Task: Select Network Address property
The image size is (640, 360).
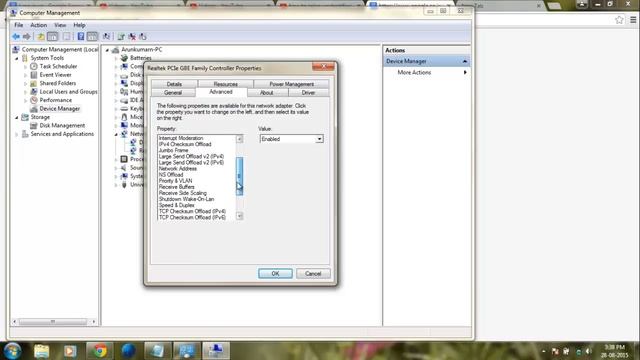Action: (x=178, y=169)
